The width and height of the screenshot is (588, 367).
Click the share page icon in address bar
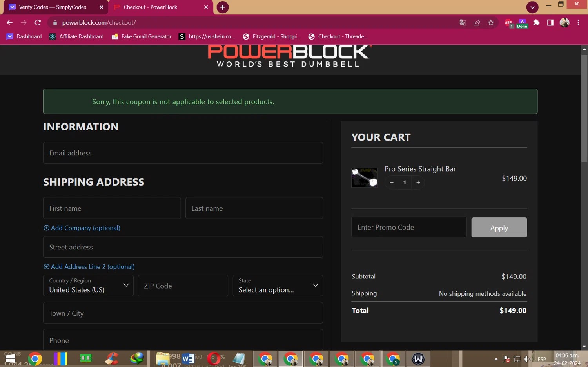click(x=477, y=23)
